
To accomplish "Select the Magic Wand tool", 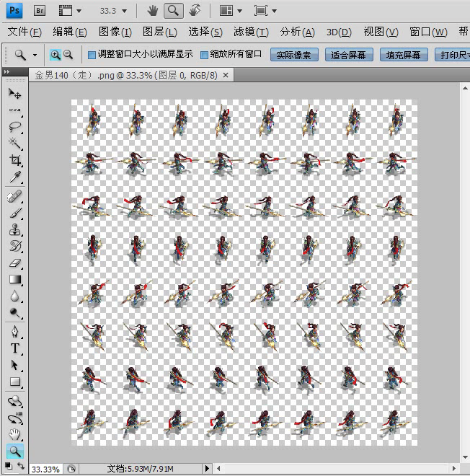I will (14, 143).
